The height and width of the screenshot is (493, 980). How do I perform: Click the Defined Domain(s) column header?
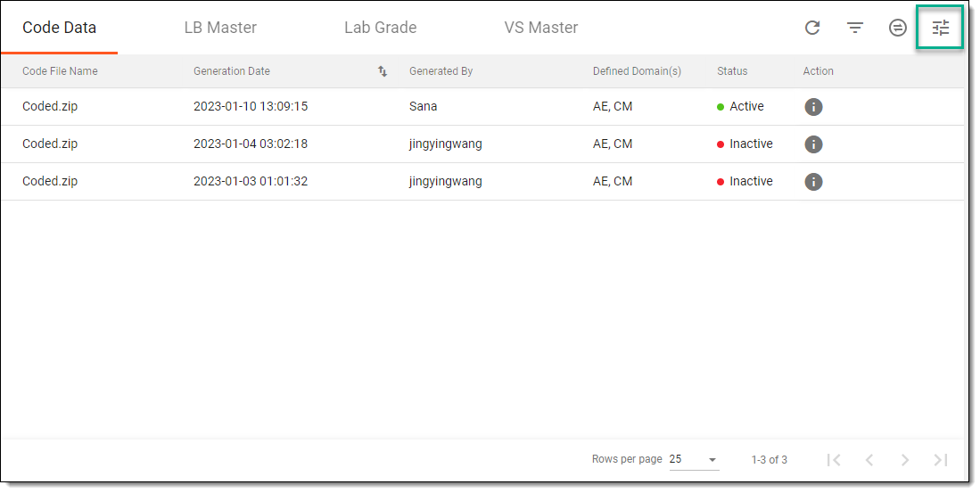coord(637,71)
